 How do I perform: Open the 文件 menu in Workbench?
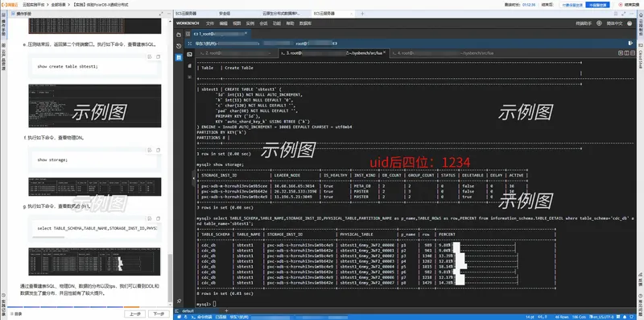pyautogui.click(x=210, y=23)
